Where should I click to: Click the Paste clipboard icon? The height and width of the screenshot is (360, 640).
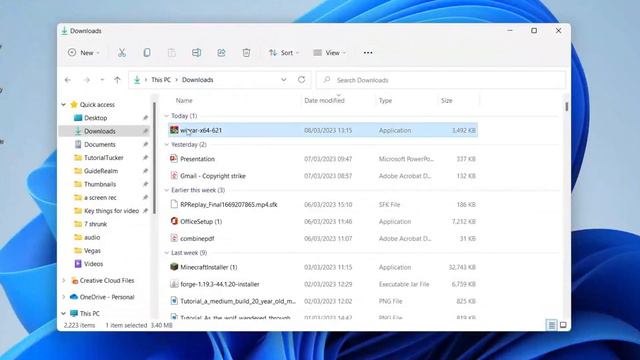tap(171, 53)
